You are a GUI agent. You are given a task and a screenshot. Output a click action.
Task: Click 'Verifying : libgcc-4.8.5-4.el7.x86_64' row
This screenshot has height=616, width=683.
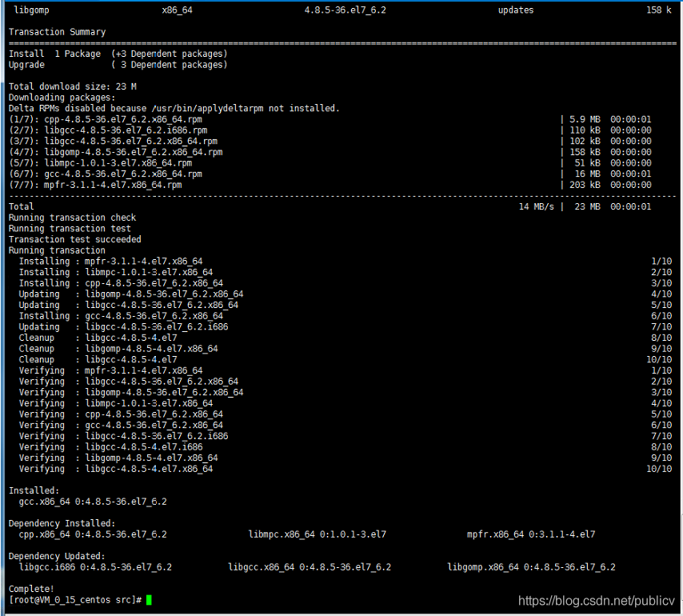point(345,469)
